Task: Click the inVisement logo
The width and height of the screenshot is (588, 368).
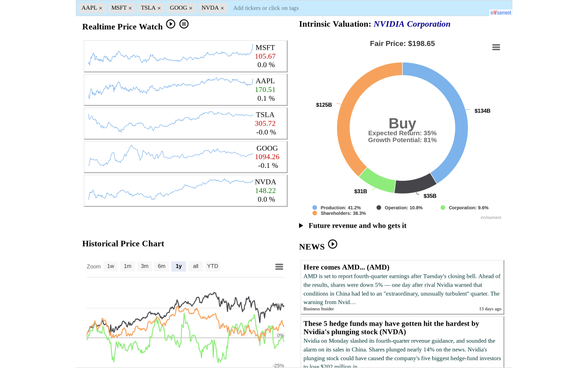Action: click(501, 12)
